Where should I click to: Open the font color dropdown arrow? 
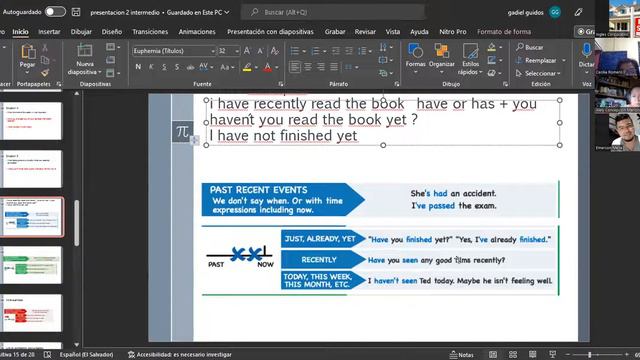pos(277,68)
